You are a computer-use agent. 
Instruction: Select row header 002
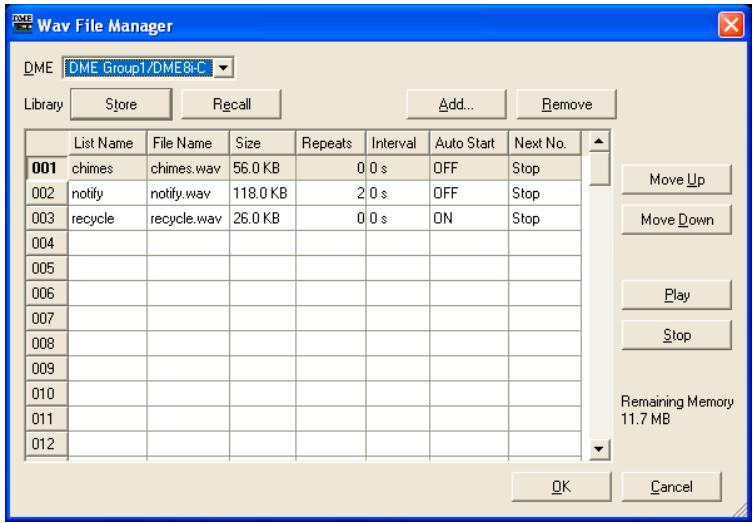click(x=47, y=194)
